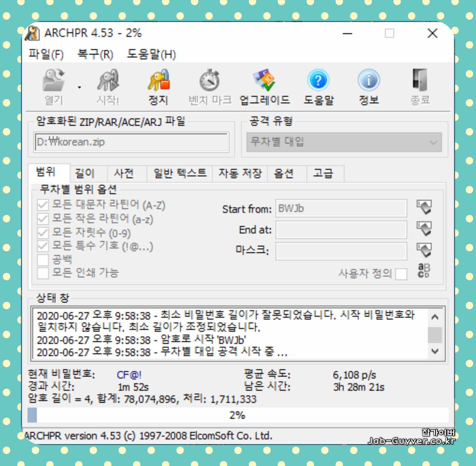Open the 정보 (Info) toolbar icon
The image size is (476, 466).
[369, 81]
